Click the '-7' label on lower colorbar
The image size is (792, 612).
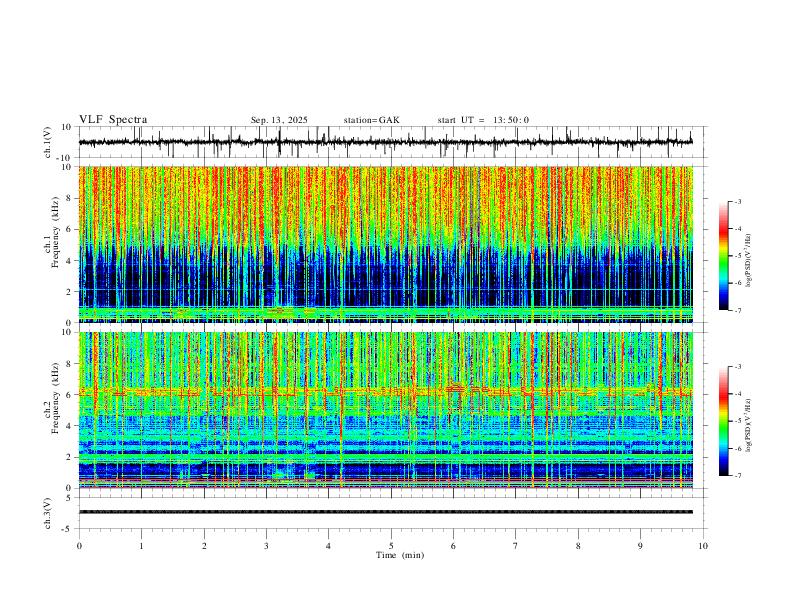click(x=737, y=476)
